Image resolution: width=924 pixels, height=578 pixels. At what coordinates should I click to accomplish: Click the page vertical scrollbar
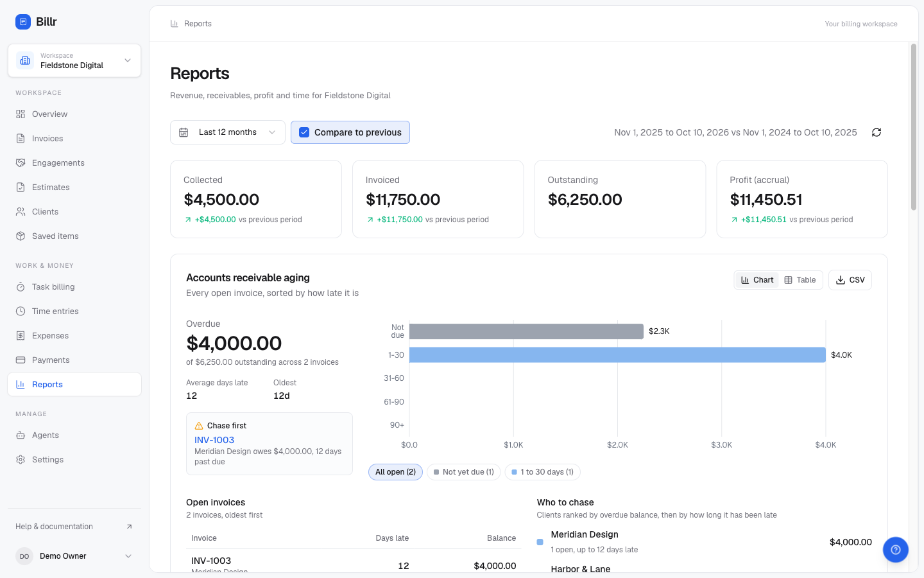(x=914, y=127)
